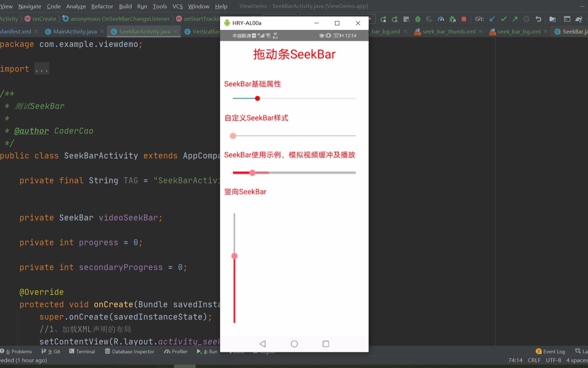Open the Analyze menu
The width and height of the screenshot is (588, 368).
point(76,6)
